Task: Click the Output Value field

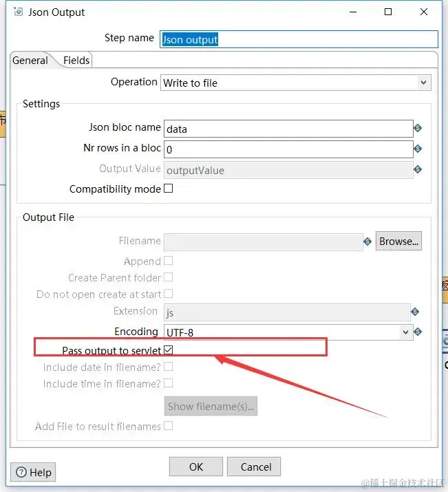Action: point(288,170)
